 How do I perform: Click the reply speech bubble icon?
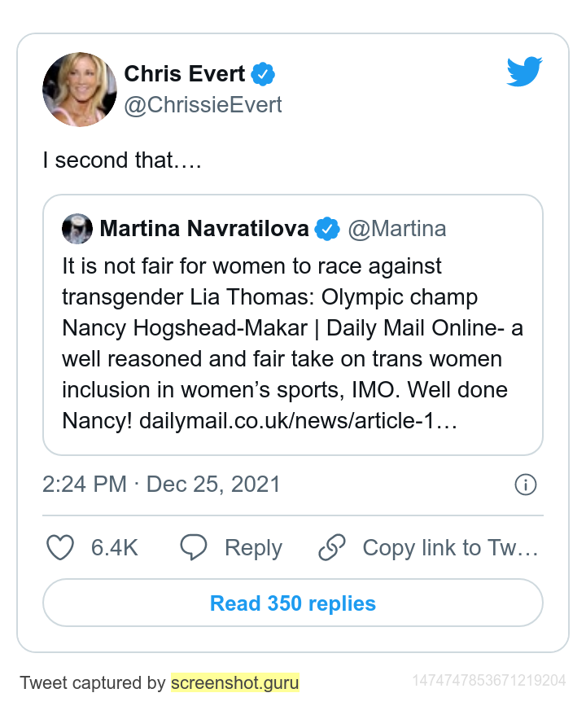tap(193, 547)
